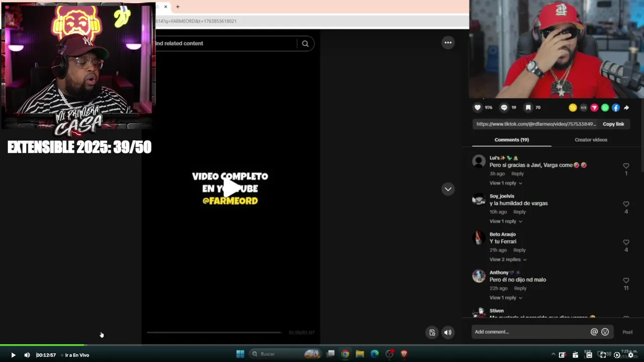Image resolution: width=644 pixels, height=362 pixels.
Task: Search with the magnifier icon
Action: coord(305,43)
